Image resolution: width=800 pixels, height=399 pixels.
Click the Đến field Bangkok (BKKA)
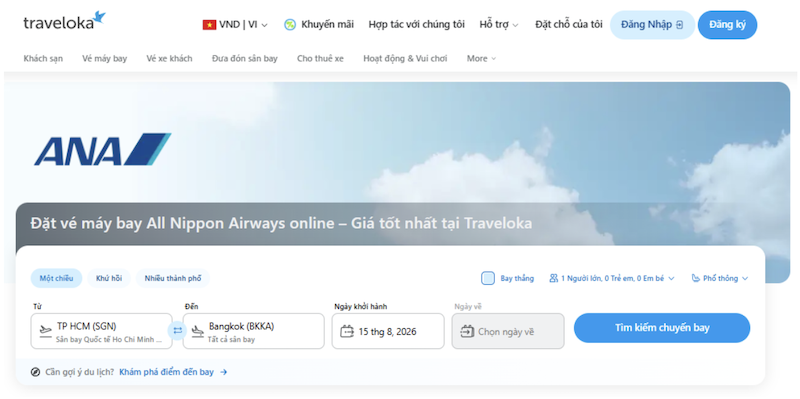click(254, 331)
